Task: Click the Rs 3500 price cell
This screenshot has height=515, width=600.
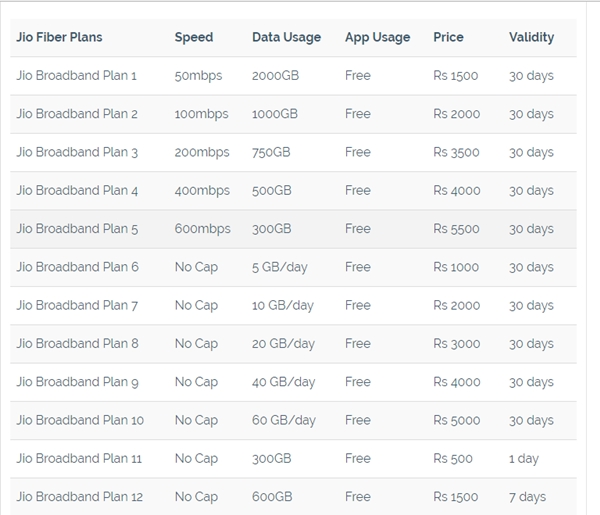Action: click(456, 152)
